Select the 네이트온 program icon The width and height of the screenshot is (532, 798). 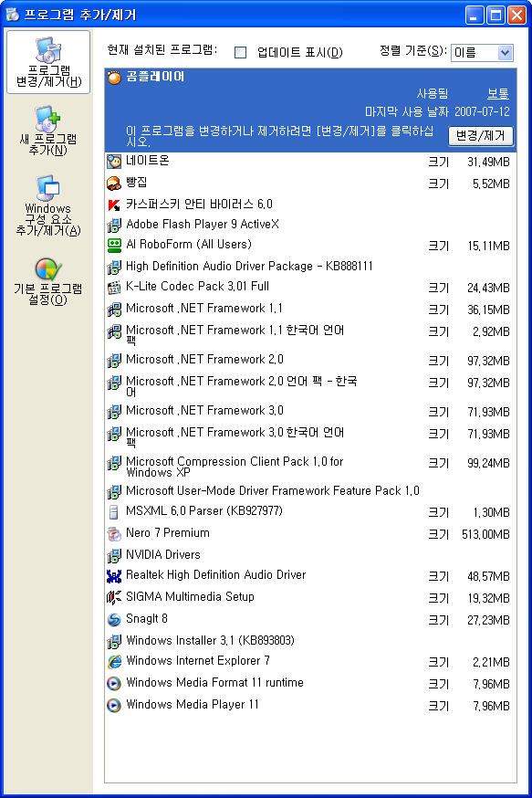pyautogui.click(x=114, y=162)
